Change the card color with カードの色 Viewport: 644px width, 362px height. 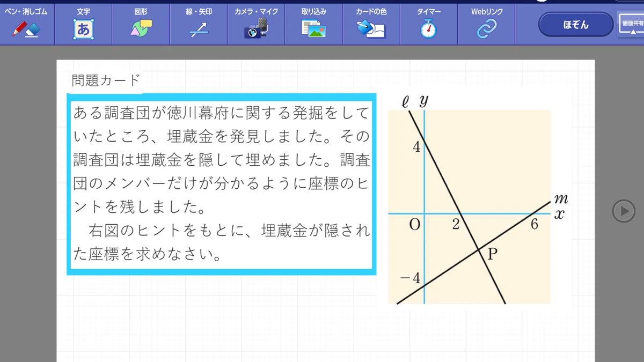point(371,24)
